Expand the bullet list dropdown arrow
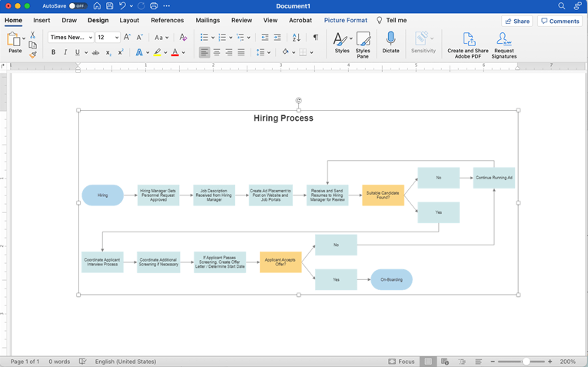The width and height of the screenshot is (588, 367). (x=213, y=38)
